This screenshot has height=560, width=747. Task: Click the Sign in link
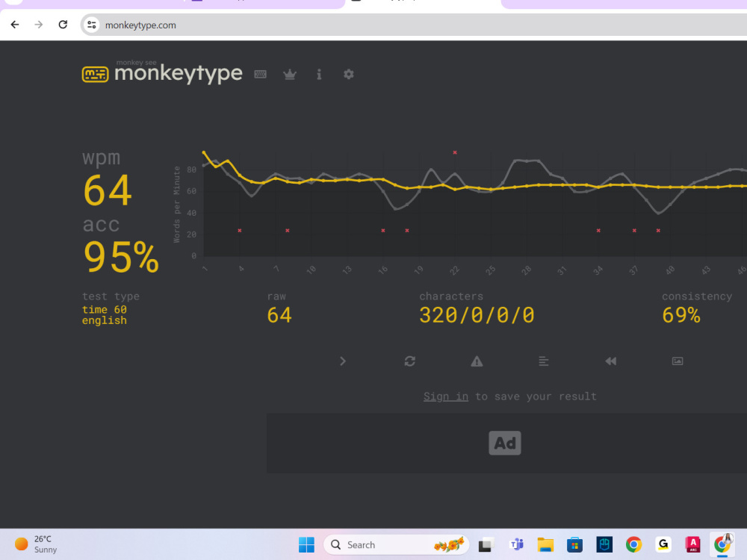point(446,396)
